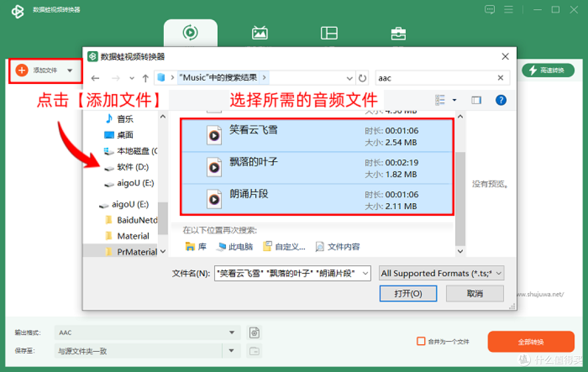Open the hamburger menu in title bar

509,9
